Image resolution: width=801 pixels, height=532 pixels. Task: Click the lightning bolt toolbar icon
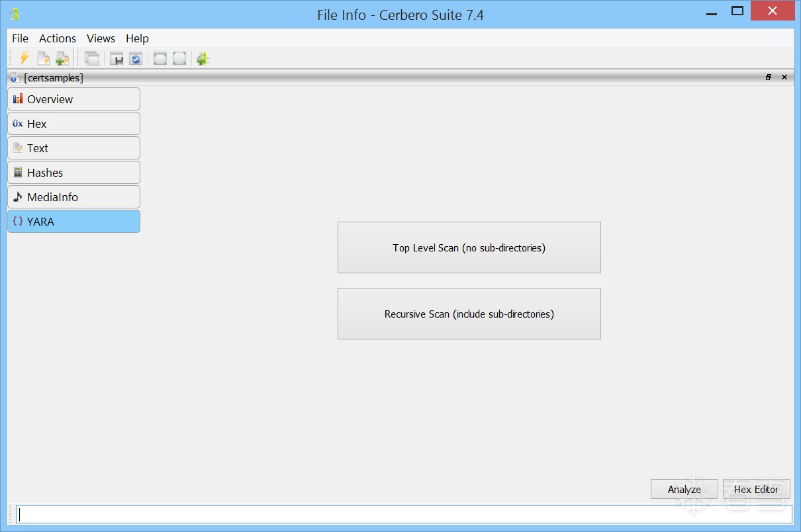point(24,58)
